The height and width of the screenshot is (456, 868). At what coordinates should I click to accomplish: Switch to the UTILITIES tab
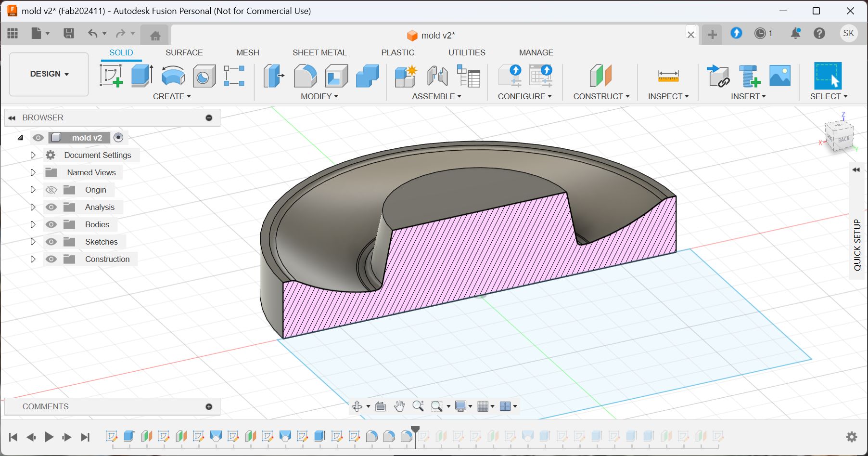[x=467, y=52]
